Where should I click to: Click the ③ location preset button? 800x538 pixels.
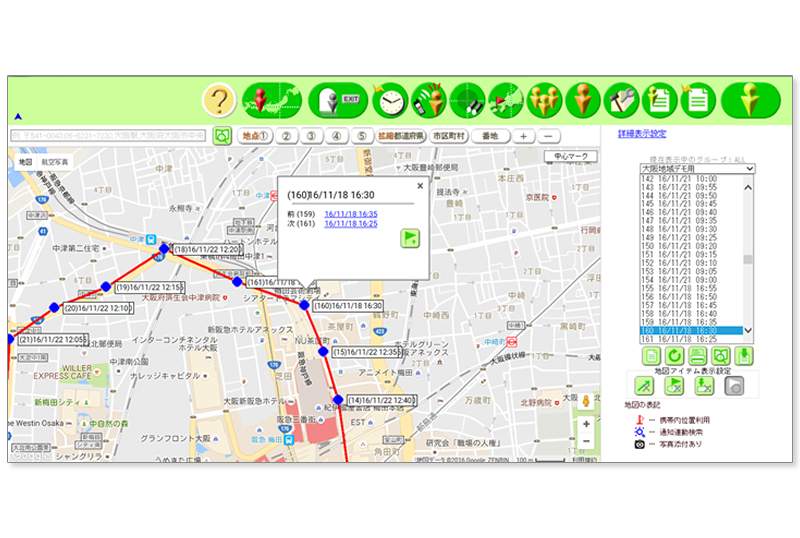click(x=311, y=136)
